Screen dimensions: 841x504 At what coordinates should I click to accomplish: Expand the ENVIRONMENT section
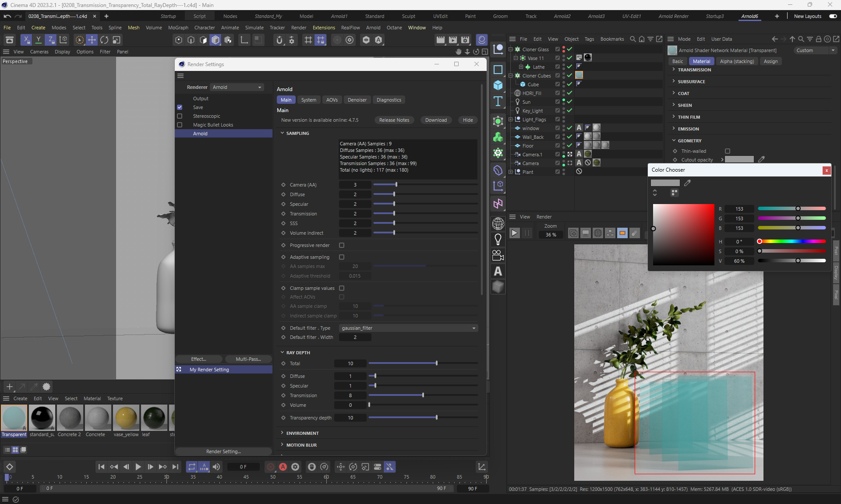coord(302,433)
